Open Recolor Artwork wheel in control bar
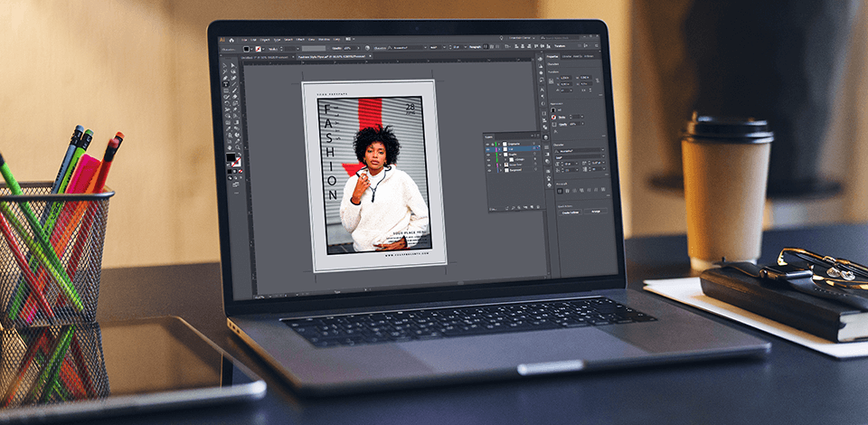The image size is (868, 425). point(367,48)
